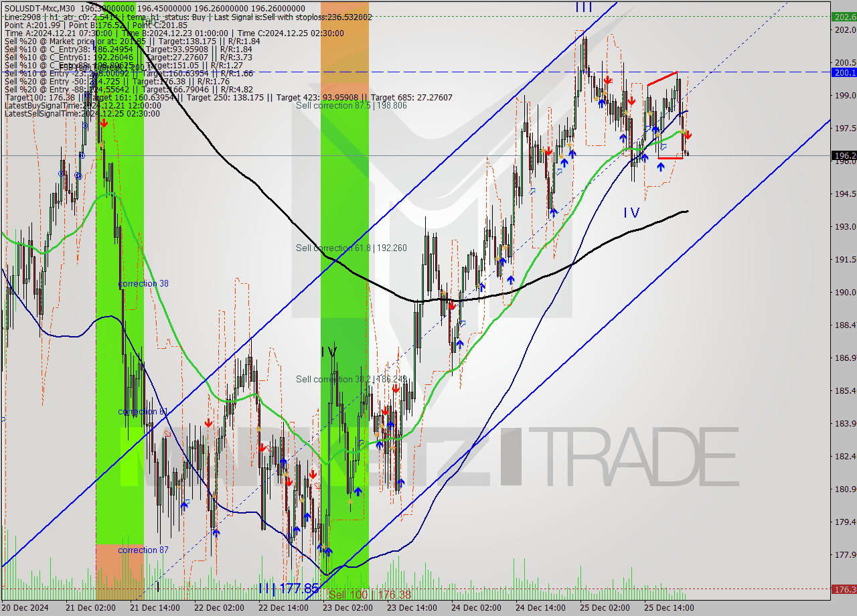Screen dimensions: 857x616
Task: Click the 194.5 price axis label
Action: tap(844, 194)
